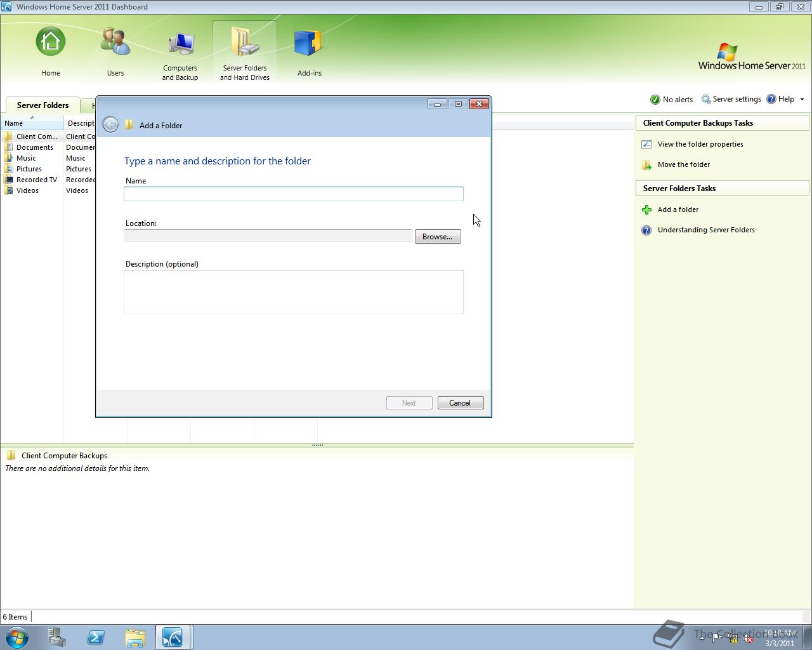This screenshot has height=650, width=812.
Task: Click the Dashboard taskbar button
Action: point(173,637)
